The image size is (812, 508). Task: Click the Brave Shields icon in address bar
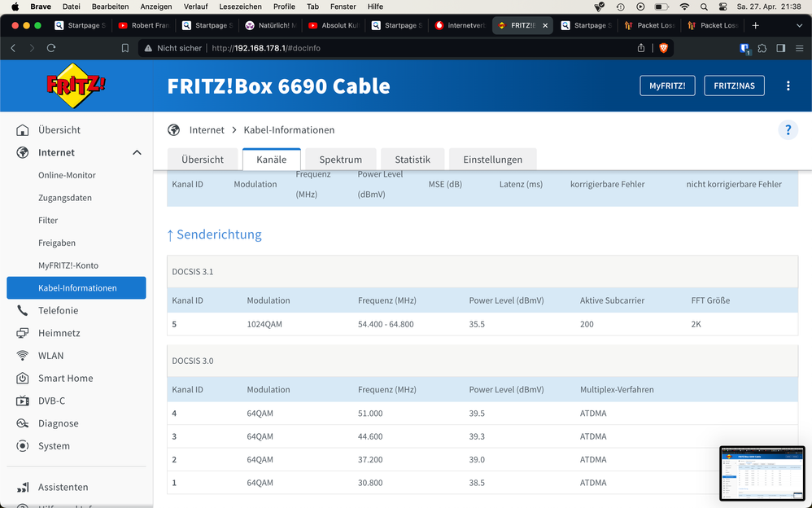pyautogui.click(x=663, y=48)
